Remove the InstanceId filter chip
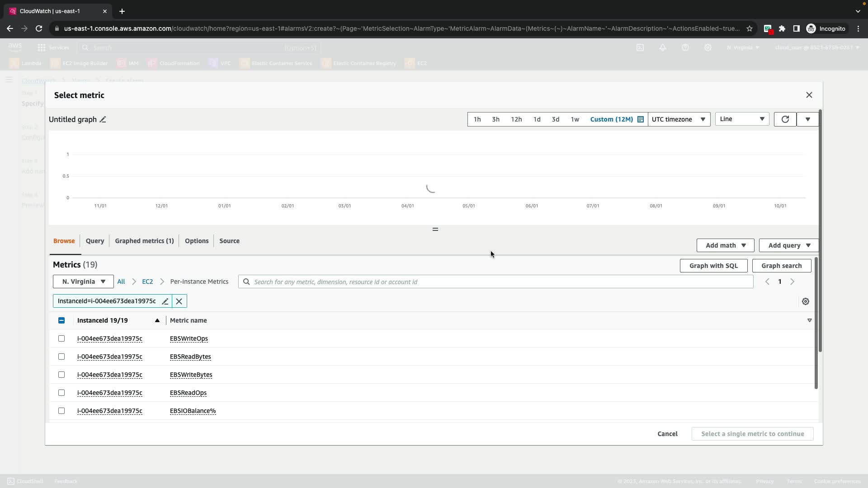 pyautogui.click(x=179, y=301)
